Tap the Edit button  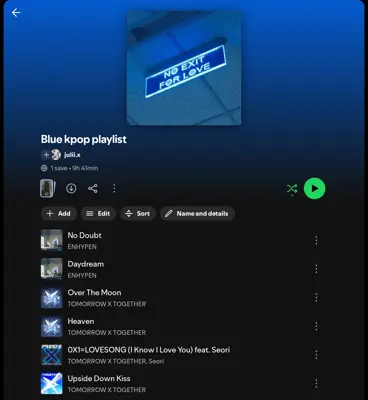click(x=98, y=214)
